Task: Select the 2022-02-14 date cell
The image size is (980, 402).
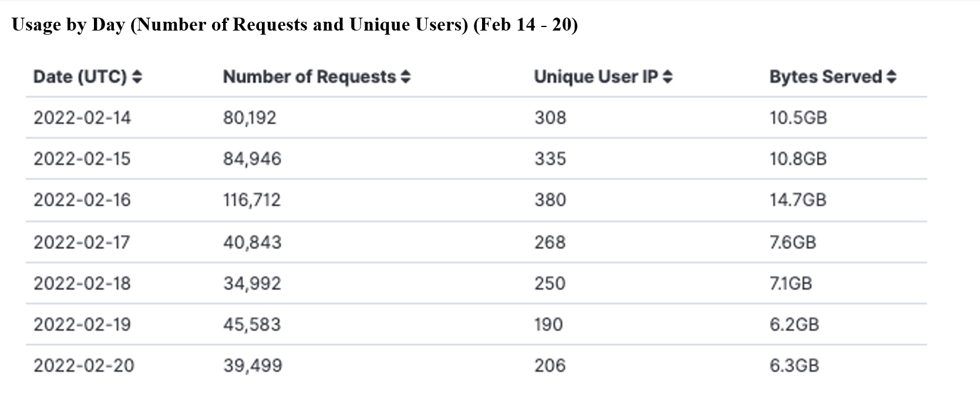Action: click(82, 118)
